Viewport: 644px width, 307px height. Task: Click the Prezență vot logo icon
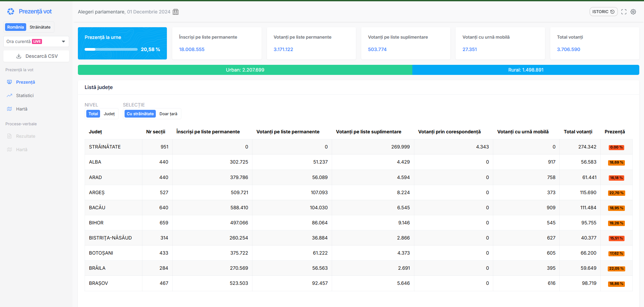pos(11,11)
